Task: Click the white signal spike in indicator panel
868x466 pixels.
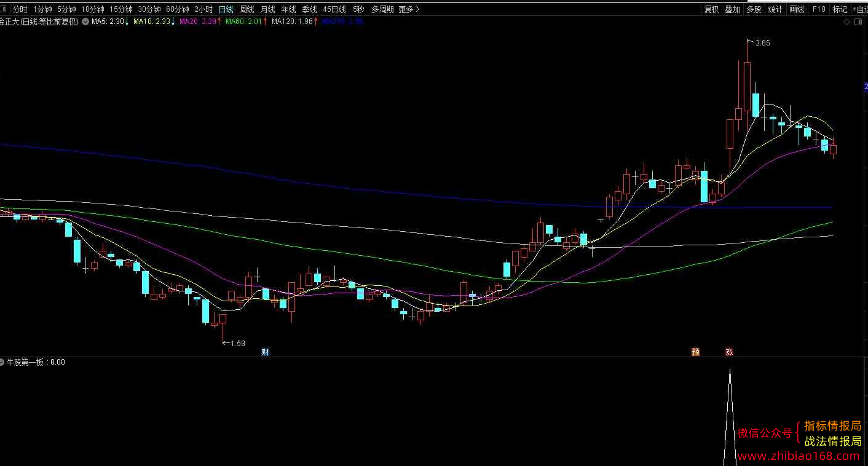Action: coord(730,418)
